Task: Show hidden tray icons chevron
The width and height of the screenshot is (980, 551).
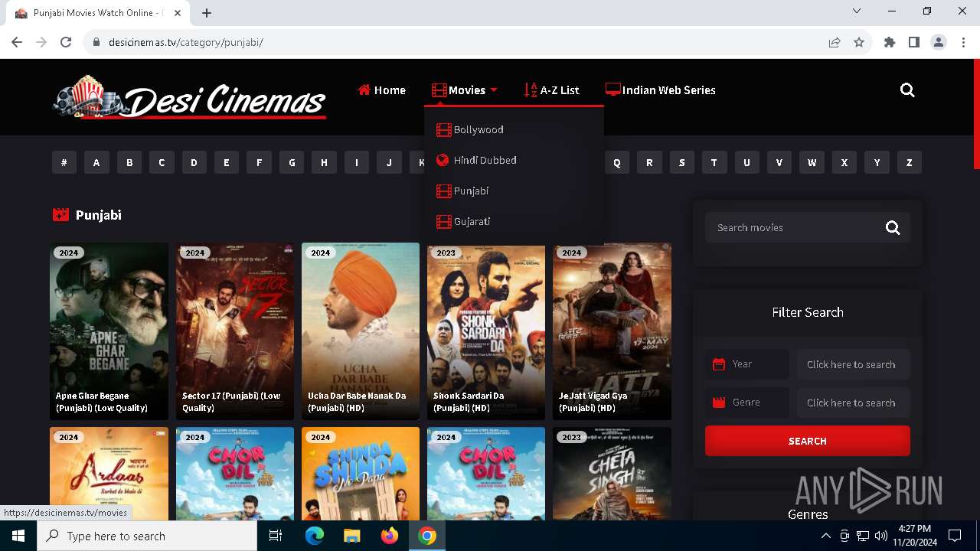Action: (x=825, y=536)
